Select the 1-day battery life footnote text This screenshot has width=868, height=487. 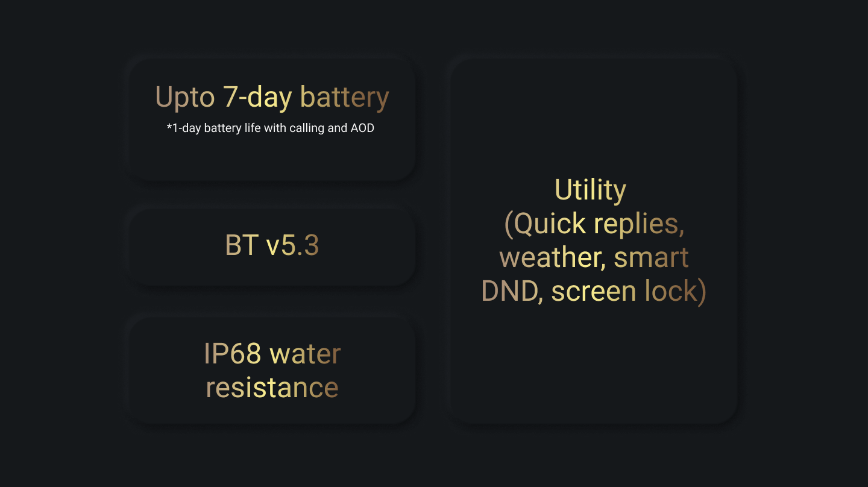click(x=271, y=128)
